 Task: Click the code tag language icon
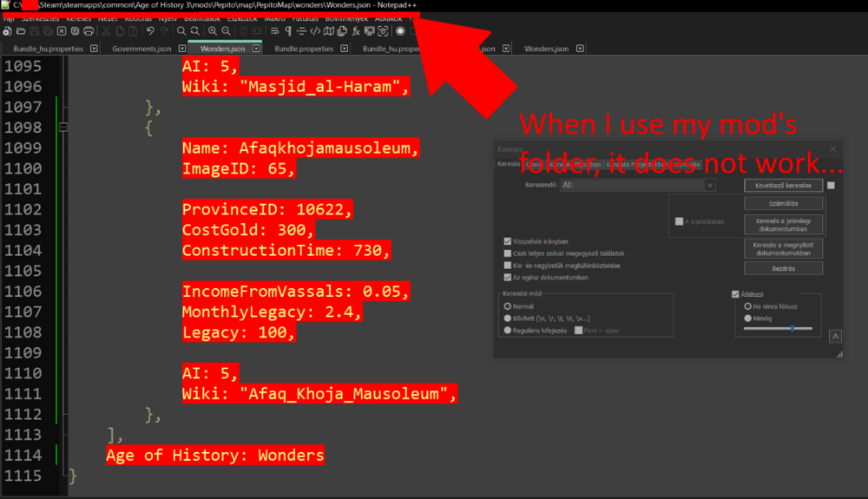coord(315,31)
